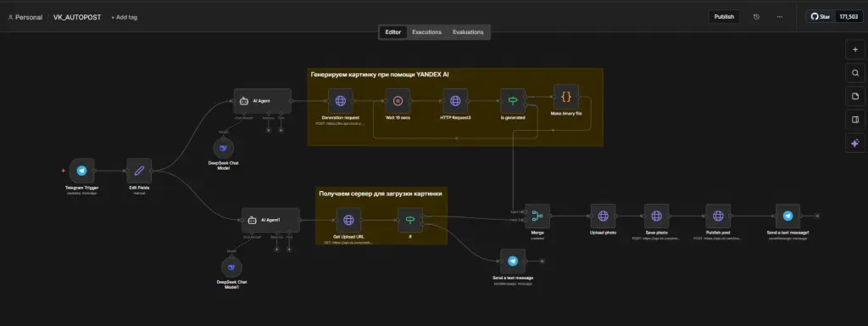Switch to the Editor tab
The width and height of the screenshot is (868, 326).
(393, 32)
